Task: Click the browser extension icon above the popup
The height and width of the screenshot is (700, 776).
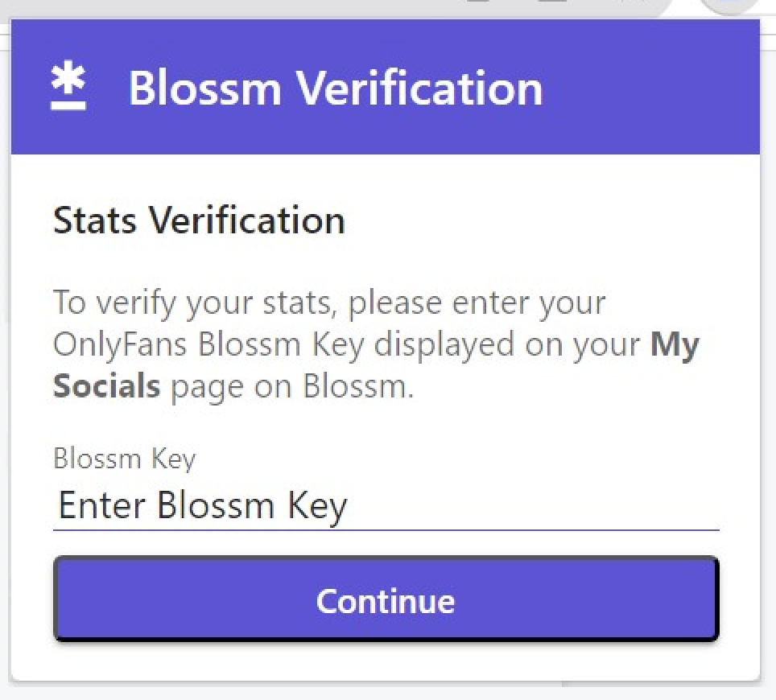Action: pos(730,6)
